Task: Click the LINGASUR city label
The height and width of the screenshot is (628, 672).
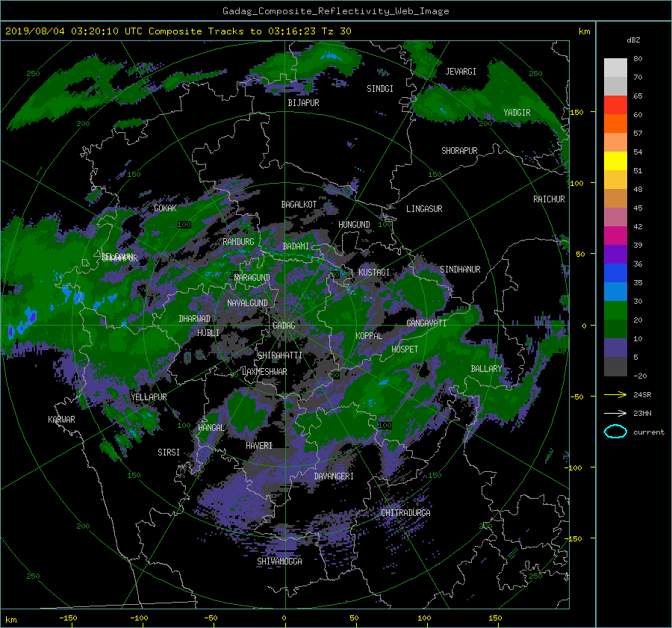Action: click(x=424, y=209)
